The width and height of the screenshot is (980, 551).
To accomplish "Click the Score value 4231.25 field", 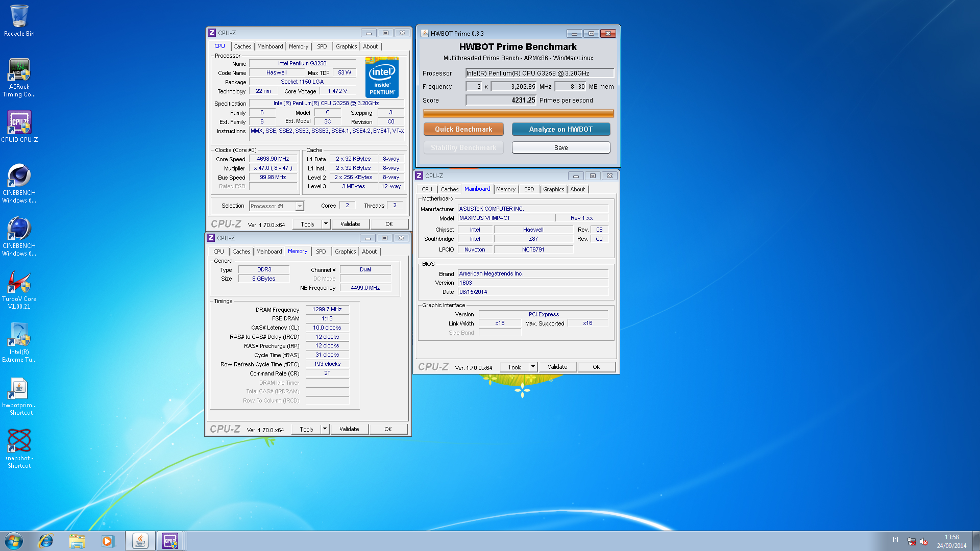I will pyautogui.click(x=501, y=100).
